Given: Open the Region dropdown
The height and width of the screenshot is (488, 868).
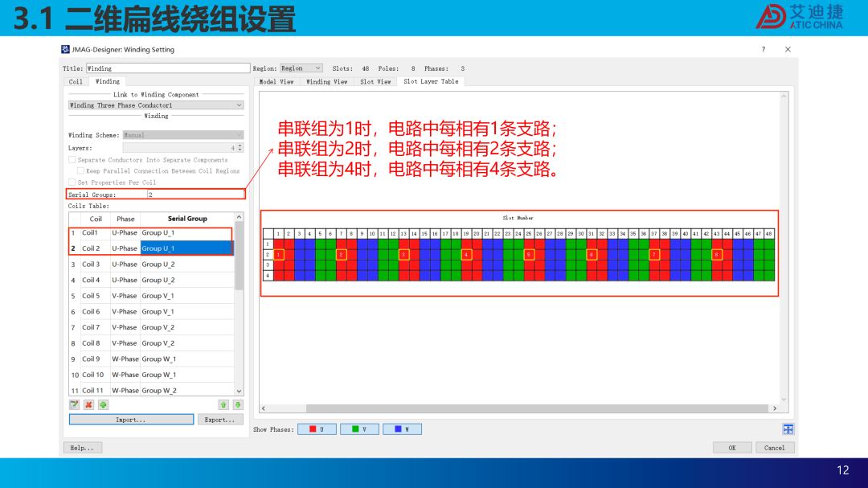Looking at the screenshot, I should [x=301, y=68].
